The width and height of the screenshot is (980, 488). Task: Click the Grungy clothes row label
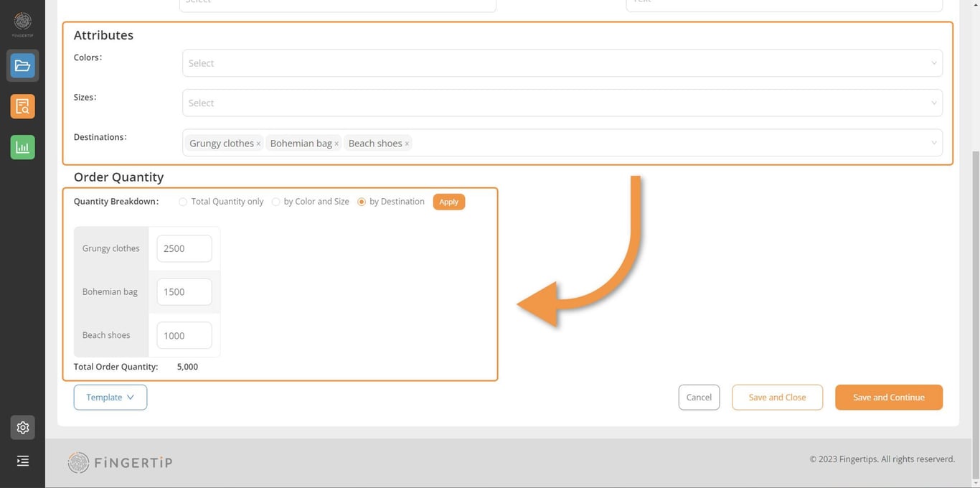(111, 248)
